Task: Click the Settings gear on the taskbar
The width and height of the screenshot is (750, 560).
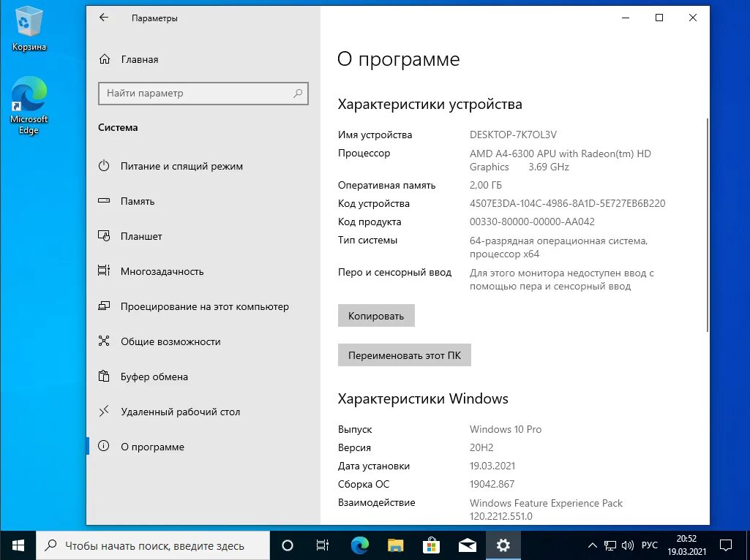Action: point(503,545)
